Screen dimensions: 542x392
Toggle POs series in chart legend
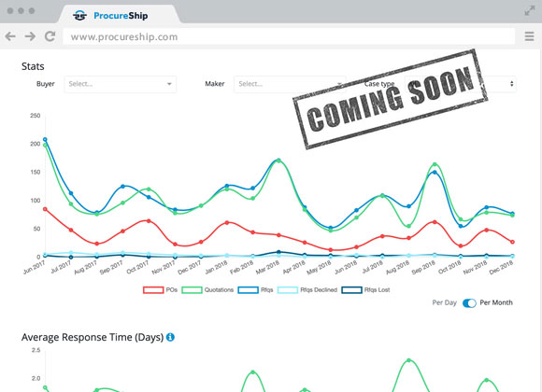161,289
